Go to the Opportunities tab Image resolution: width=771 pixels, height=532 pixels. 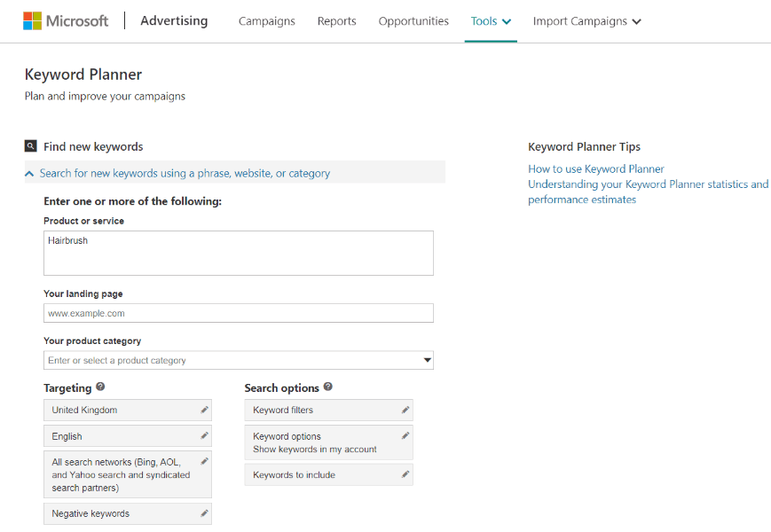point(413,21)
